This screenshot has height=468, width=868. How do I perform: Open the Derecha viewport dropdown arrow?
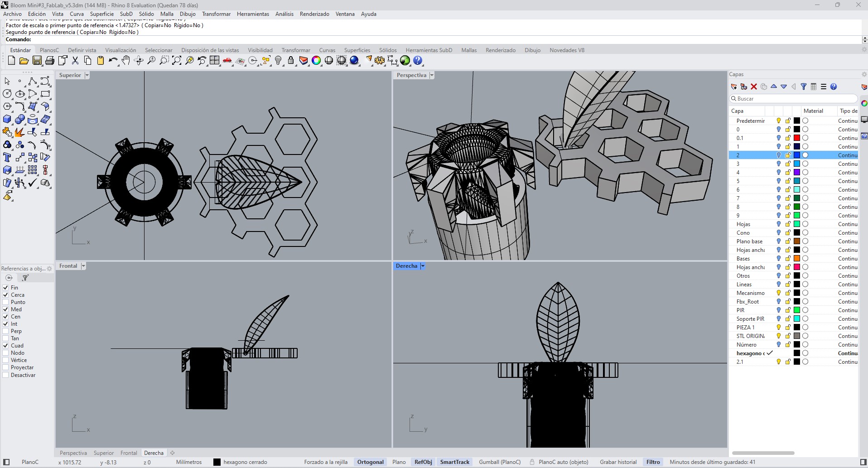click(x=423, y=266)
